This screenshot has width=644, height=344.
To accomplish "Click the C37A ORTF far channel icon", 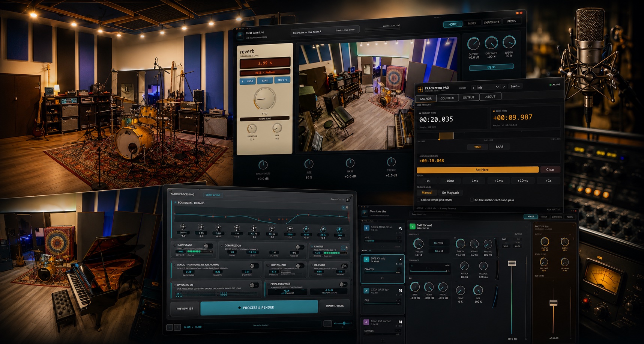I will click(366, 291).
